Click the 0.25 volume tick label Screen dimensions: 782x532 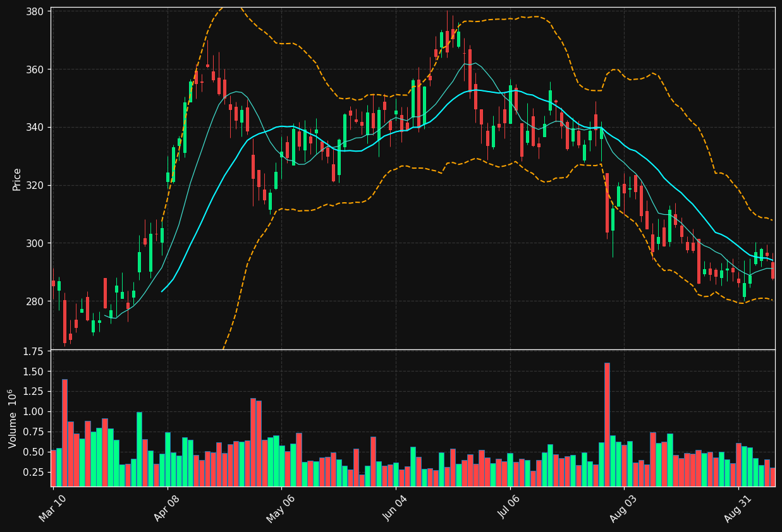(x=32, y=473)
